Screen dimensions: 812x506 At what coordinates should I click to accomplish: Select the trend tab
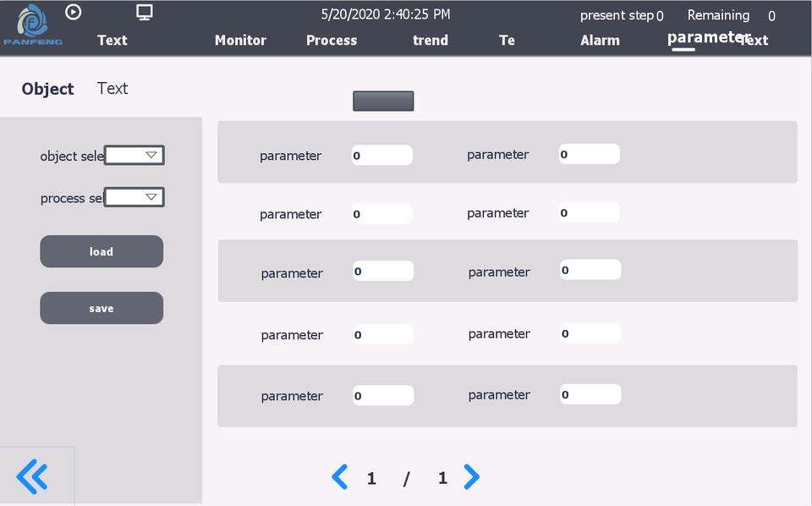click(431, 41)
